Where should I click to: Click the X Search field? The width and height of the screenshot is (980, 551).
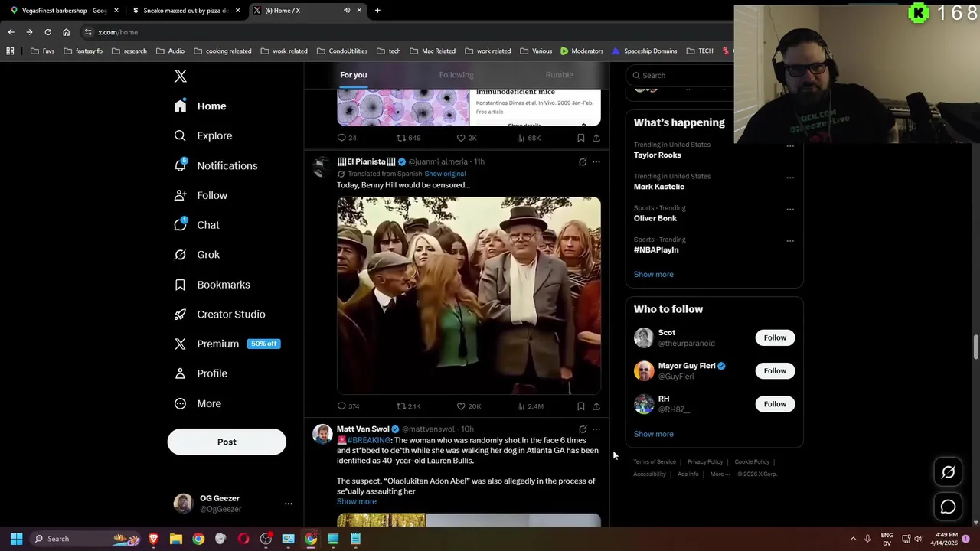(x=679, y=75)
